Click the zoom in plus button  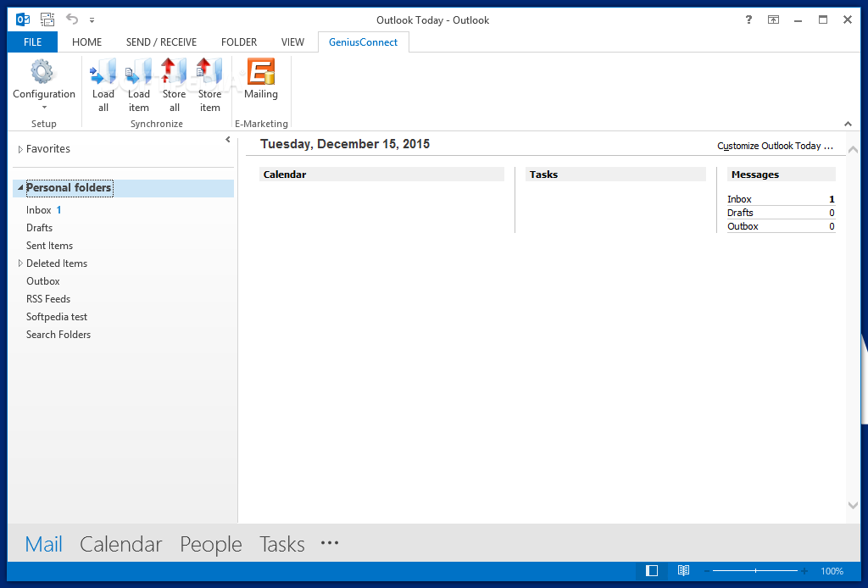pyautogui.click(x=804, y=571)
